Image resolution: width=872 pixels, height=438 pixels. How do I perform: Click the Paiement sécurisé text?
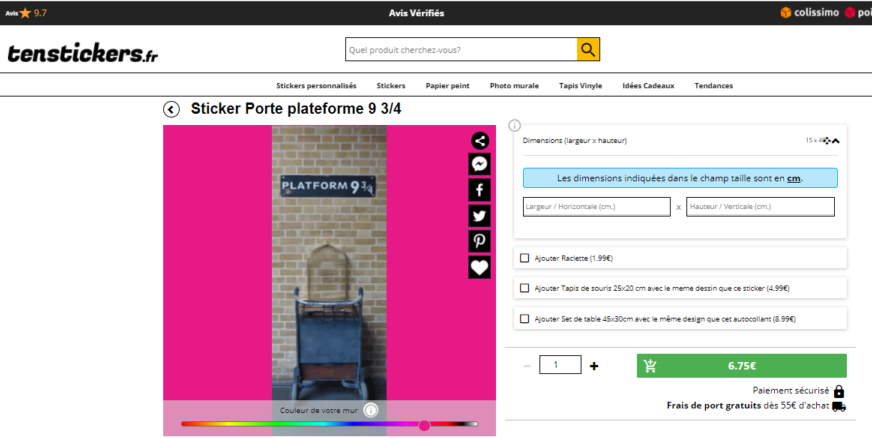pyautogui.click(x=790, y=391)
